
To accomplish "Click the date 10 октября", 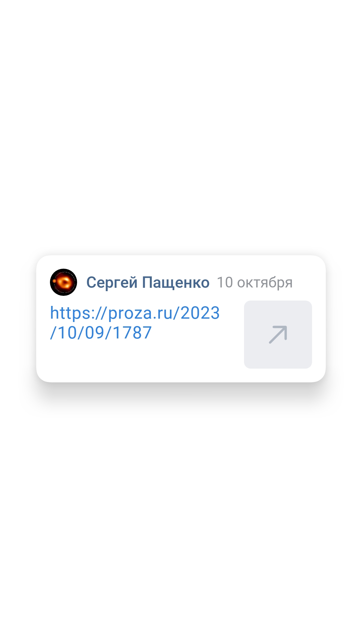I will 255,282.
